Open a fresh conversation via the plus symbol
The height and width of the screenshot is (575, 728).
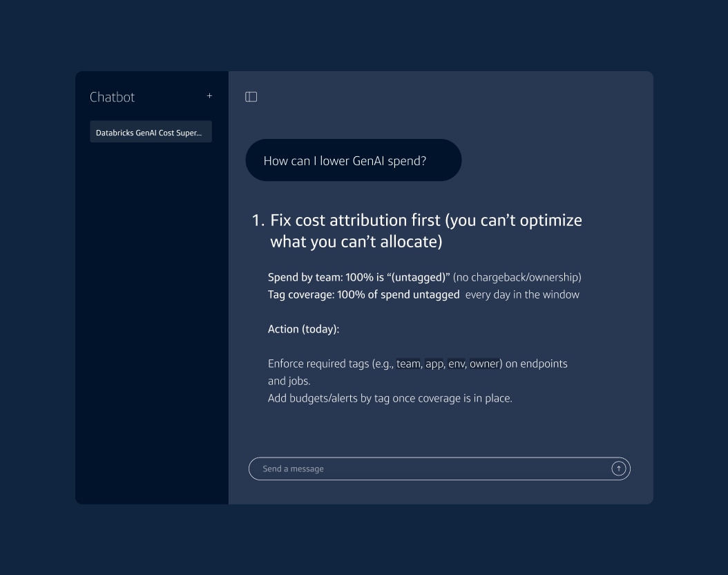(209, 96)
